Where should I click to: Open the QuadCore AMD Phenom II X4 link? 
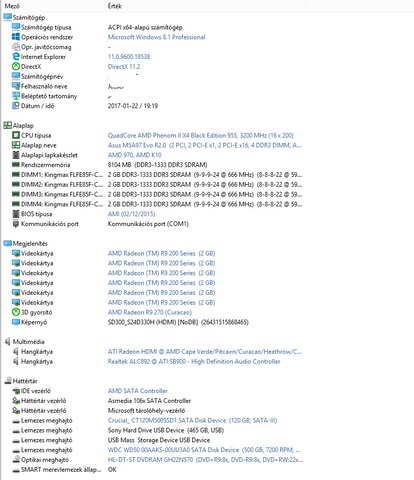(x=201, y=135)
